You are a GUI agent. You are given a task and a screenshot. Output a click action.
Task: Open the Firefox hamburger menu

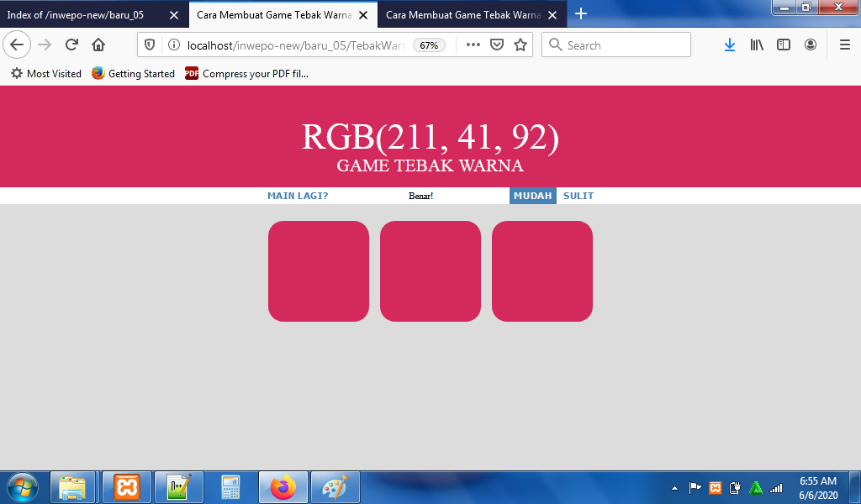point(845,45)
